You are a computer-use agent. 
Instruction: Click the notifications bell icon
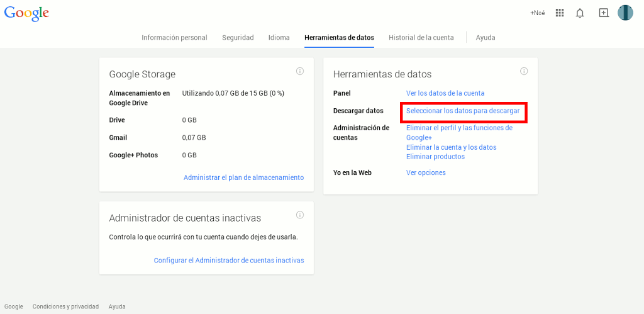tap(580, 13)
